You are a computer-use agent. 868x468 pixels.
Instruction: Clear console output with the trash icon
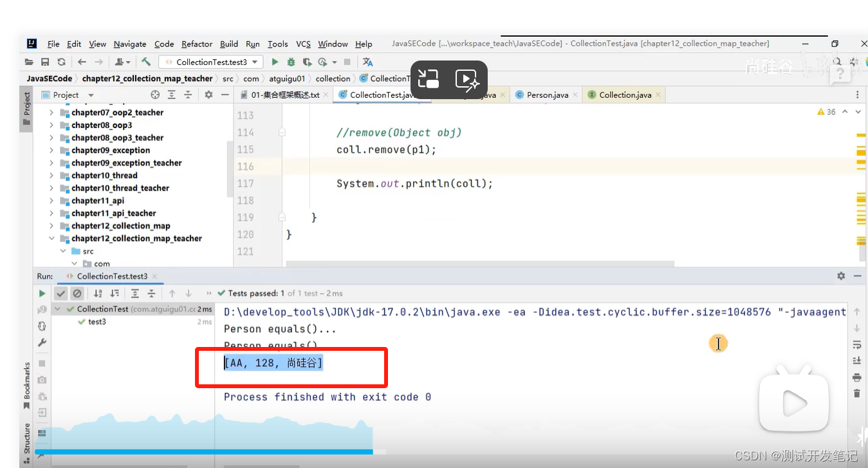tap(856, 393)
